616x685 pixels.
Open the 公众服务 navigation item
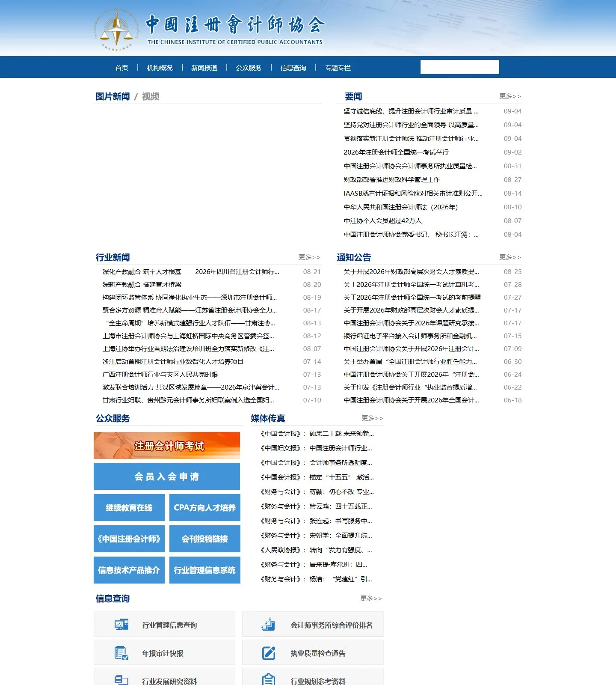pos(249,68)
